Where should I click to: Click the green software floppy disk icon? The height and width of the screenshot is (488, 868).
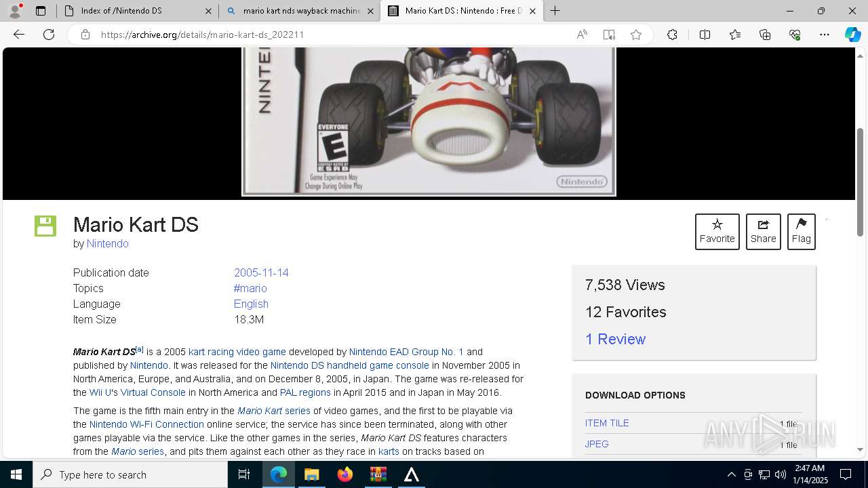(45, 226)
